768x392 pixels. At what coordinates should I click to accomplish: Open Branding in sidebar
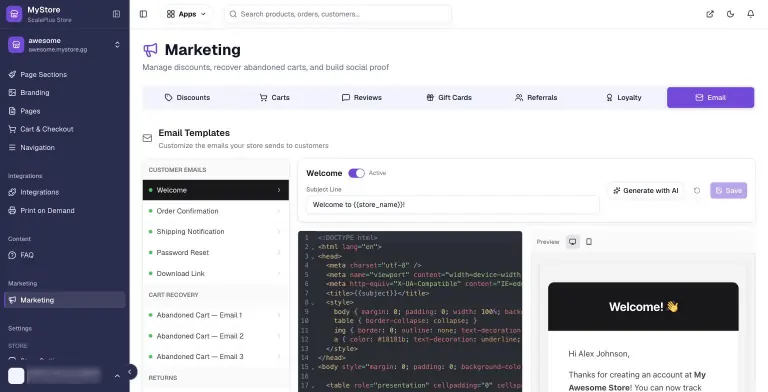65,93
